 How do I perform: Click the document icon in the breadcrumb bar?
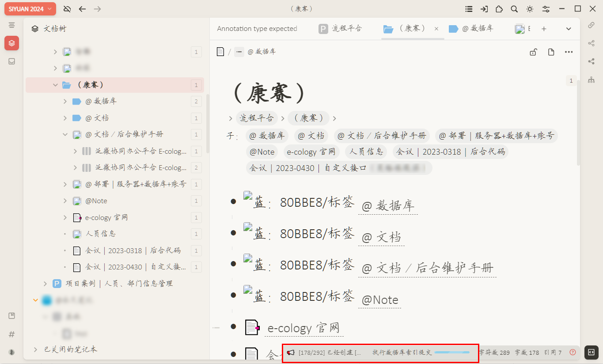pos(220,52)
